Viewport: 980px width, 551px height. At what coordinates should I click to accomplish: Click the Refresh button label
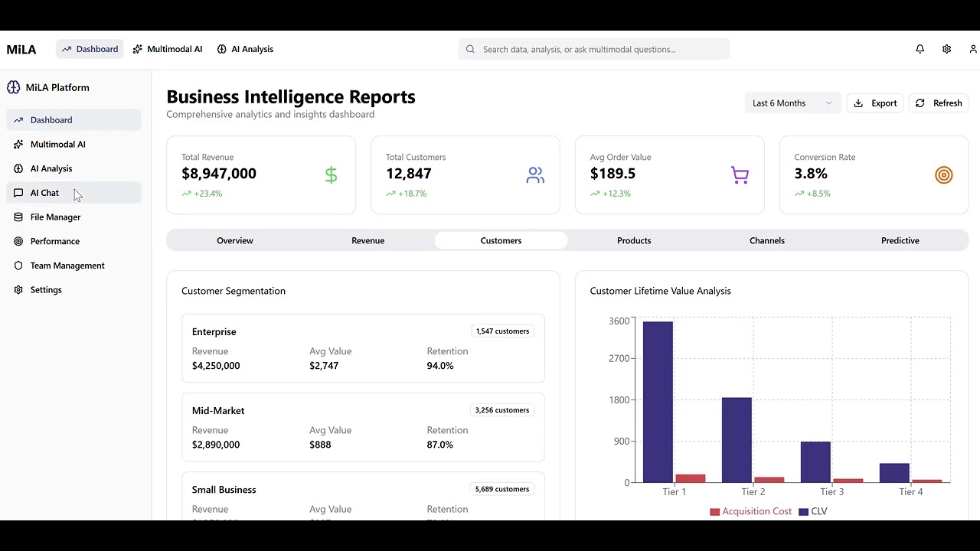[948, 103]
